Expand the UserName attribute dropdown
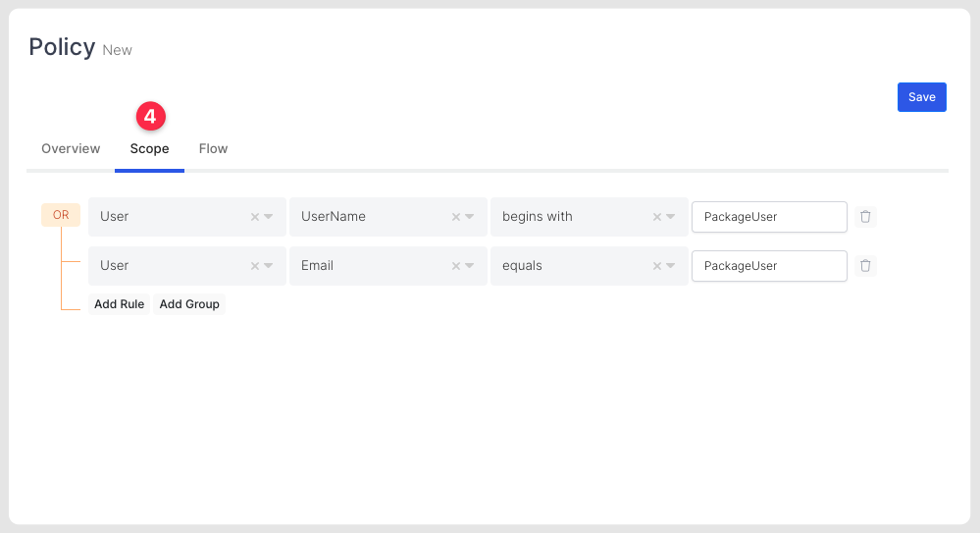 [x=470, y=217]
